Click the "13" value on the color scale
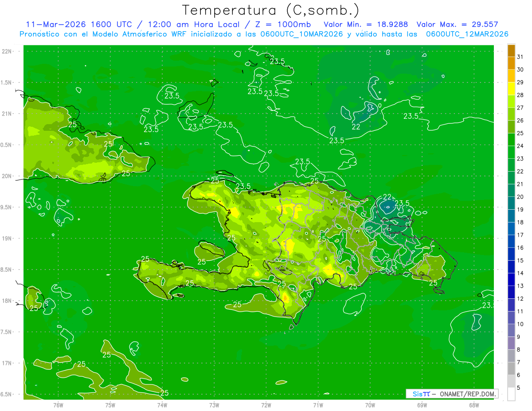The image size is (532, 411). click(x=520, y=286)
